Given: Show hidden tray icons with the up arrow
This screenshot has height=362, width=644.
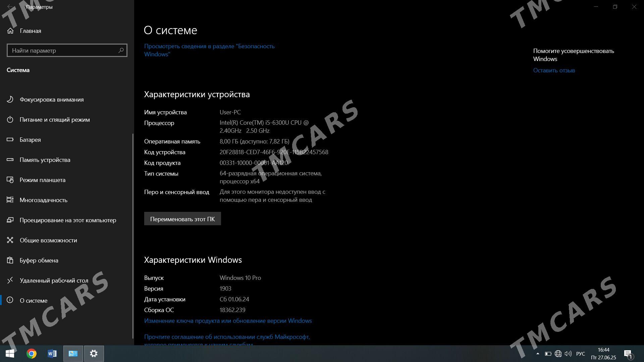Looking at the screenshot, I should 538,354.
